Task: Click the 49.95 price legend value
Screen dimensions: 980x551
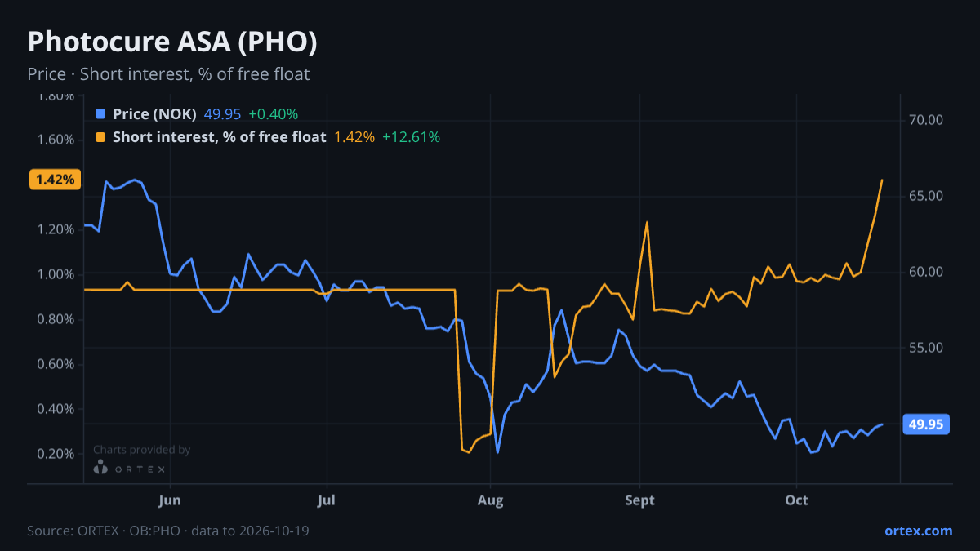Action: click(x=222, y=114)
